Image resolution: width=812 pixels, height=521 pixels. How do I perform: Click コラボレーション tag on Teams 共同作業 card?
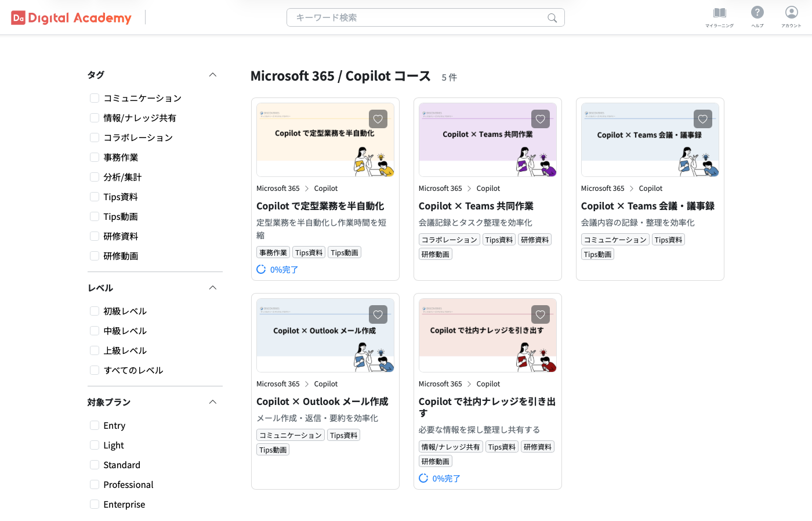[x=449, y=240]
